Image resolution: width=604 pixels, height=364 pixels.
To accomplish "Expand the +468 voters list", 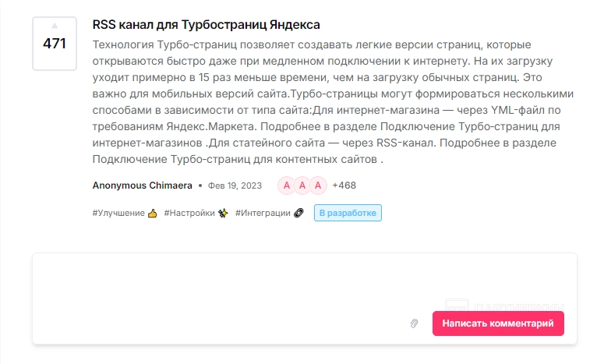I will coord(344,186).
